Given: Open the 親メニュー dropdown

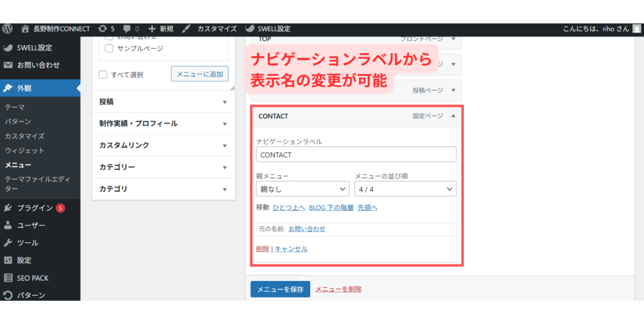Looking at the screenshot, I should pyautogui.click(x=303, y=189).
